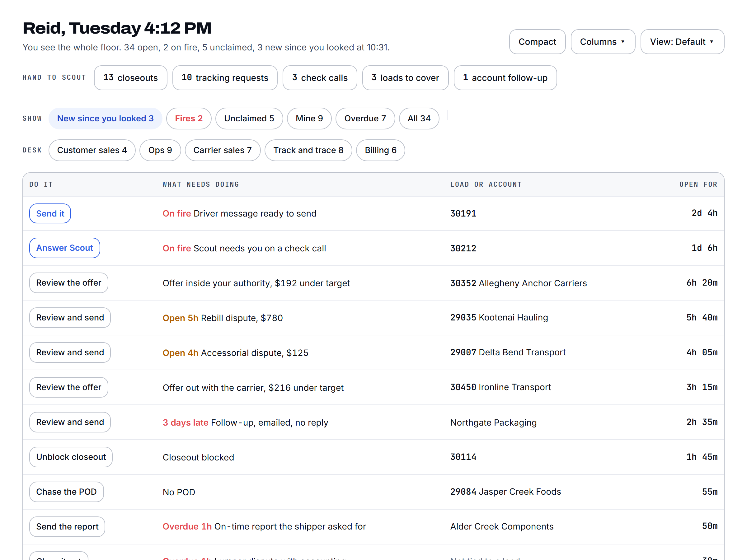
Task: Select load number 30114
Action: [x=463, y=457]
